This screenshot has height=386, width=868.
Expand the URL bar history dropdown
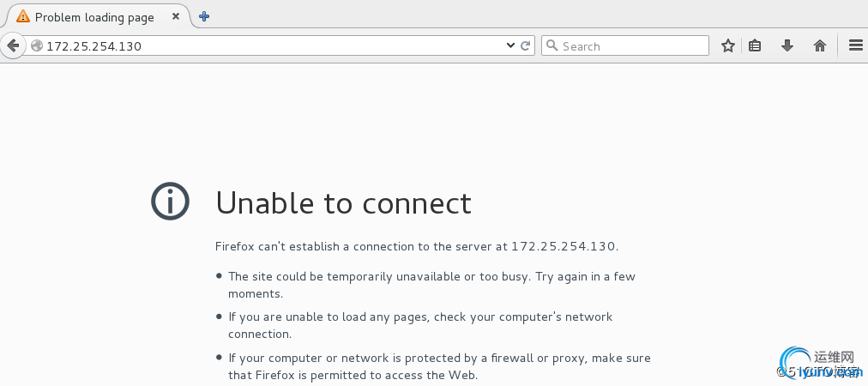(x=511, y=46)
